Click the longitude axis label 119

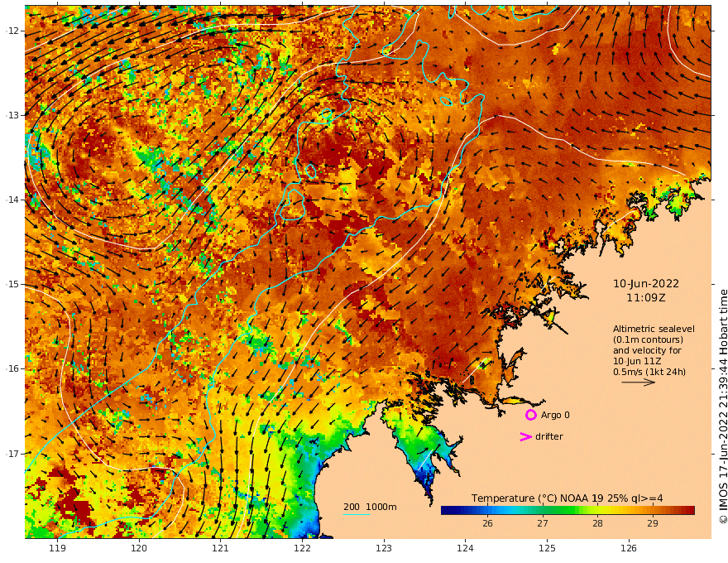pyautogui.click(x=58, y=548)
